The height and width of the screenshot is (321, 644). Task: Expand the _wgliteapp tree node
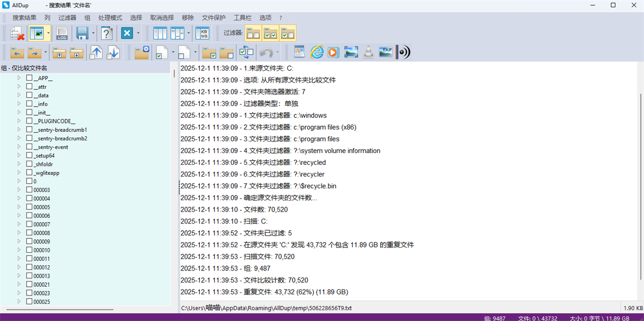(x=18, y=172)
